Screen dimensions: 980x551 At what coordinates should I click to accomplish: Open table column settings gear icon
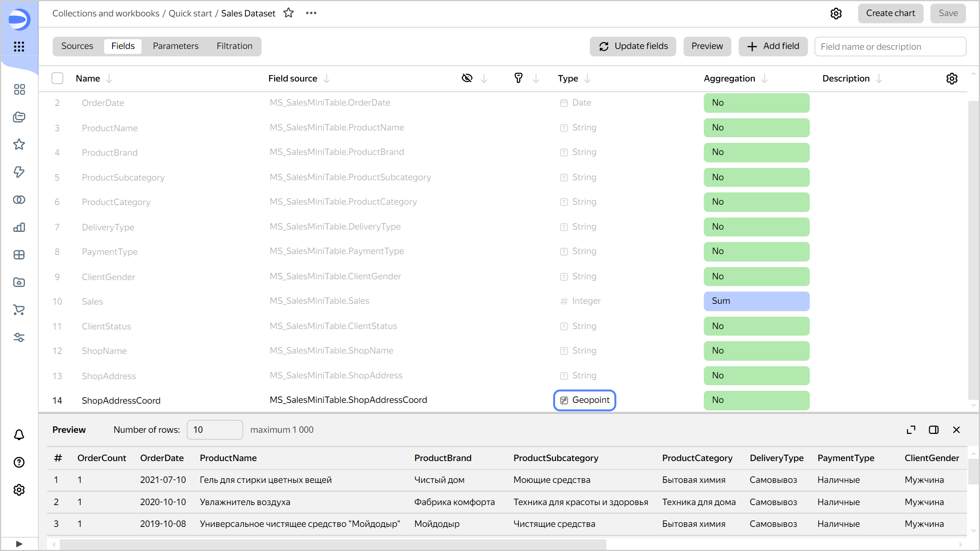(952, 78)
